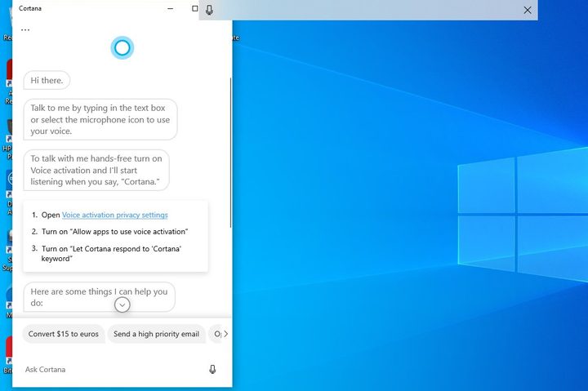Viewport: 588px width, 391px height.
Task: Maximize the Cortana window
Action: point(194,8)
